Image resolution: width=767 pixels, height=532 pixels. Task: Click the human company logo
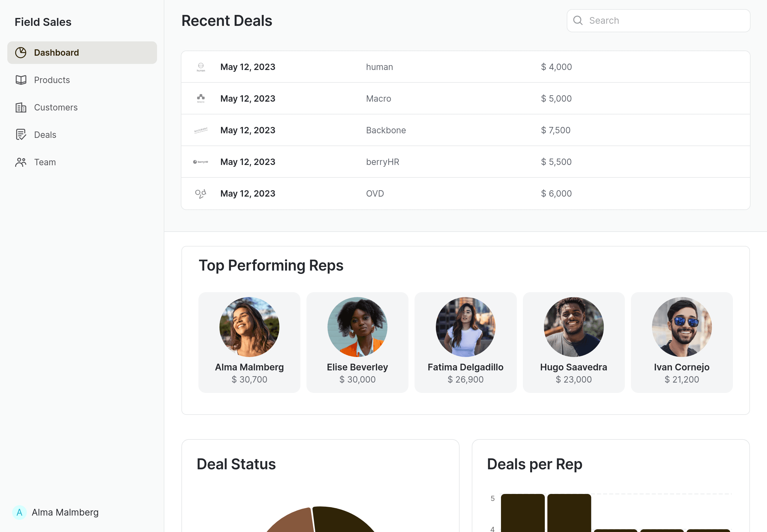(201, 67)
